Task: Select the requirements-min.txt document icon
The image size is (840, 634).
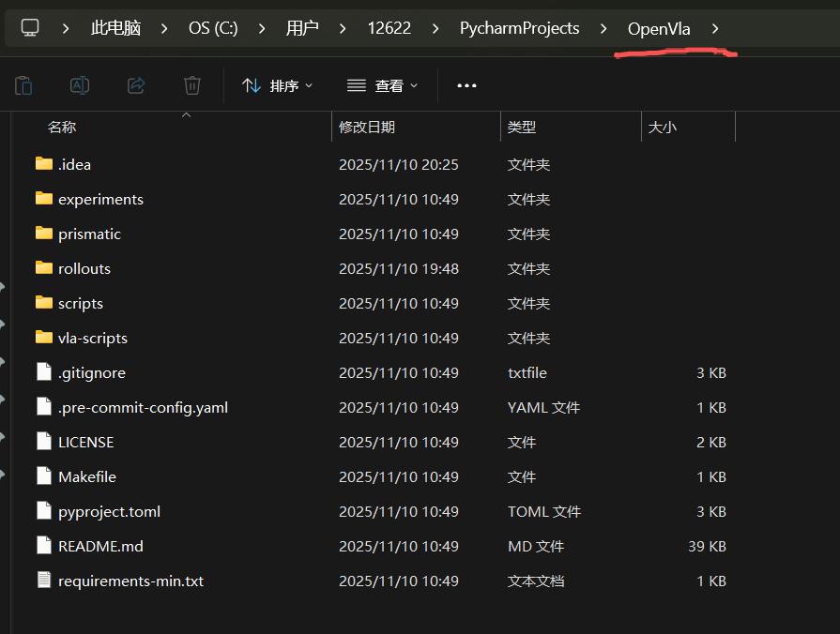Action: (x=44, y=580)
